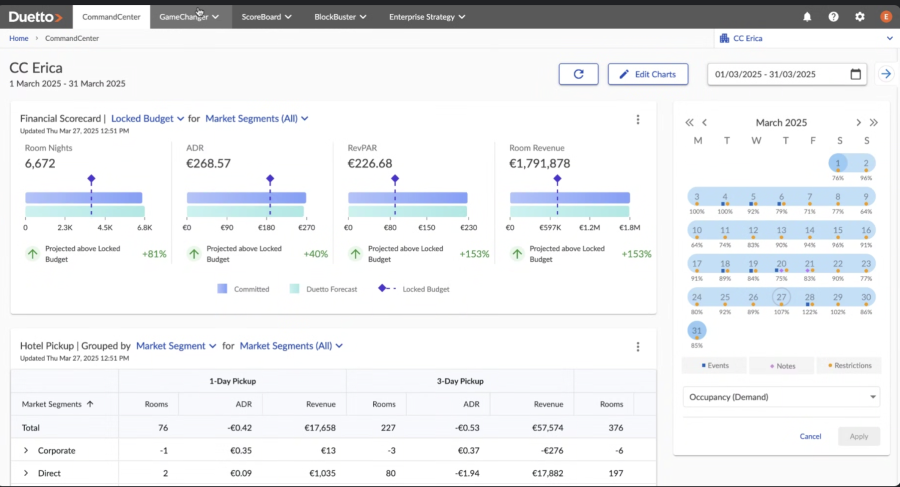Screen dimensions: 900x487
Task: Open the ScoreBoard menu
Action: pos(266,17)
